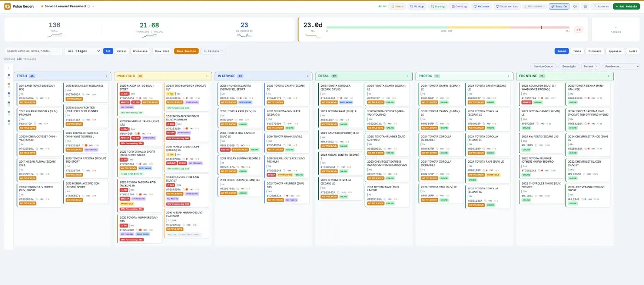This screenshot has width=644, height=285.
Task: Open the All Stages dropdown
Action: click(83, 51)
